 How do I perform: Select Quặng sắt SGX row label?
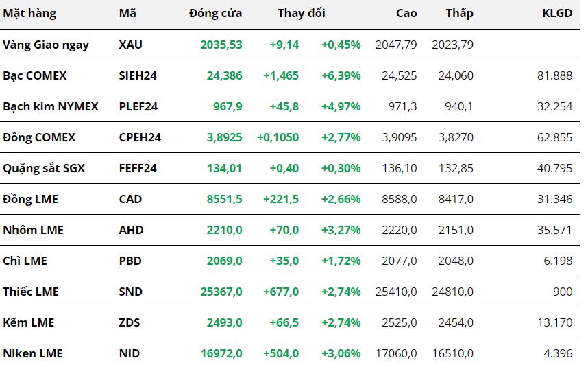tap(44, 168)
